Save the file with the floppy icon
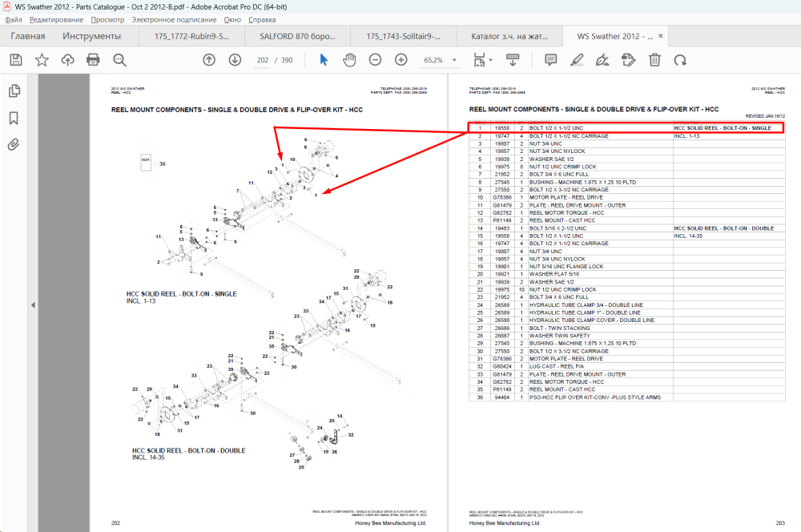801x532 pixels. coord(16,60)
